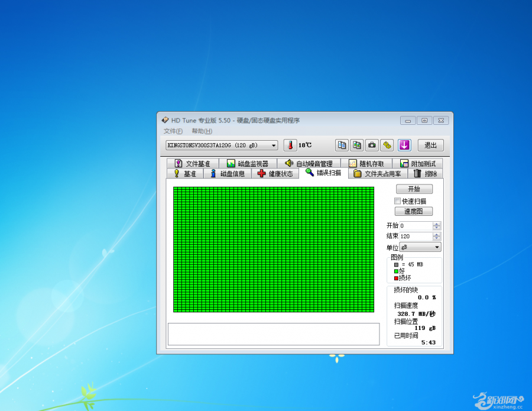532x411 pixels.
Task: Switch to the 基准 benchmark tab
Action: click(185, 174)
